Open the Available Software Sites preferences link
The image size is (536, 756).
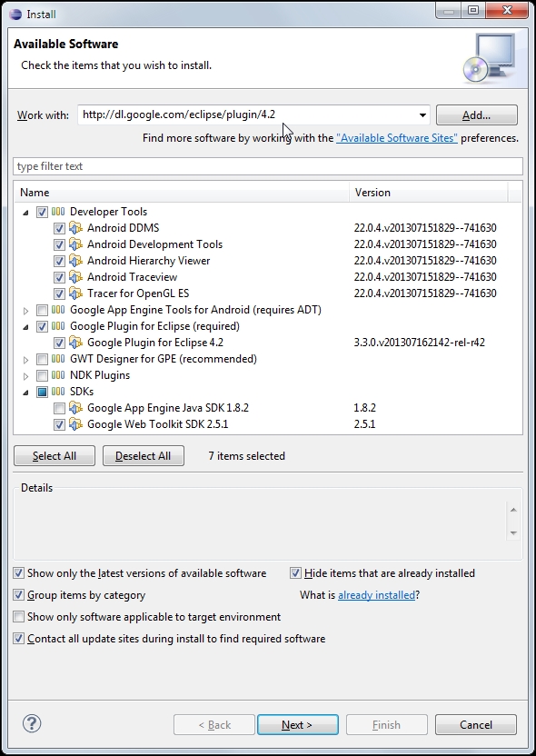tap(397, 138)
